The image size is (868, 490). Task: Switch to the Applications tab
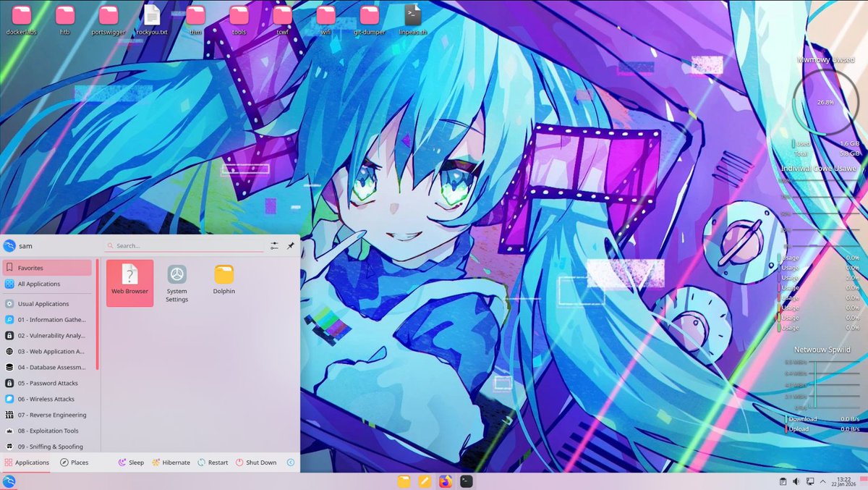[x=27, y=462]
